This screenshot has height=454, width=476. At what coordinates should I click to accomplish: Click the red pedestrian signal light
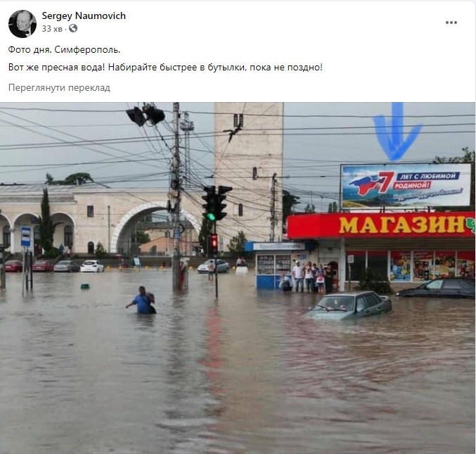pos(214,241)
